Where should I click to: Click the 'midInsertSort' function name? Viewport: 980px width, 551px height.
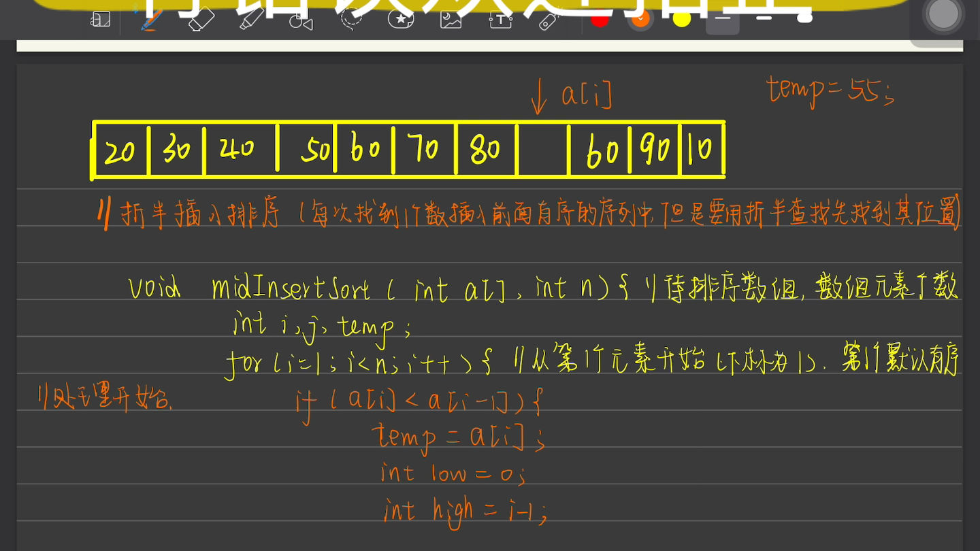[x=291, y=288]
